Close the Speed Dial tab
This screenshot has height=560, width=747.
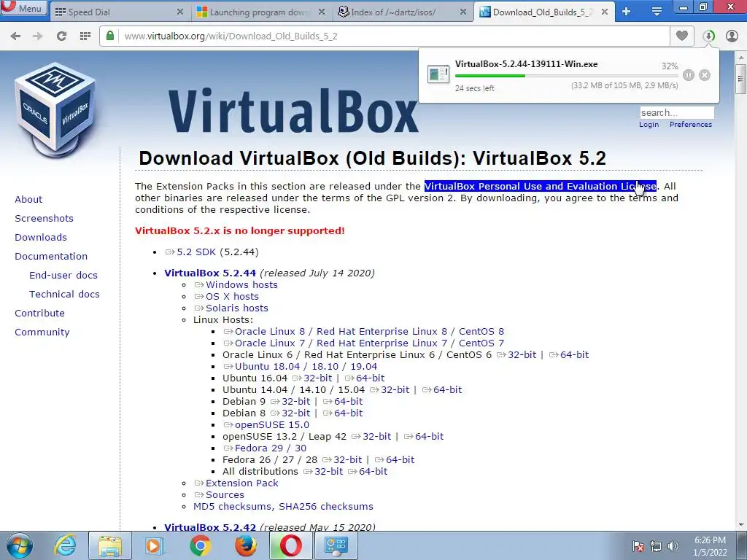180,12
